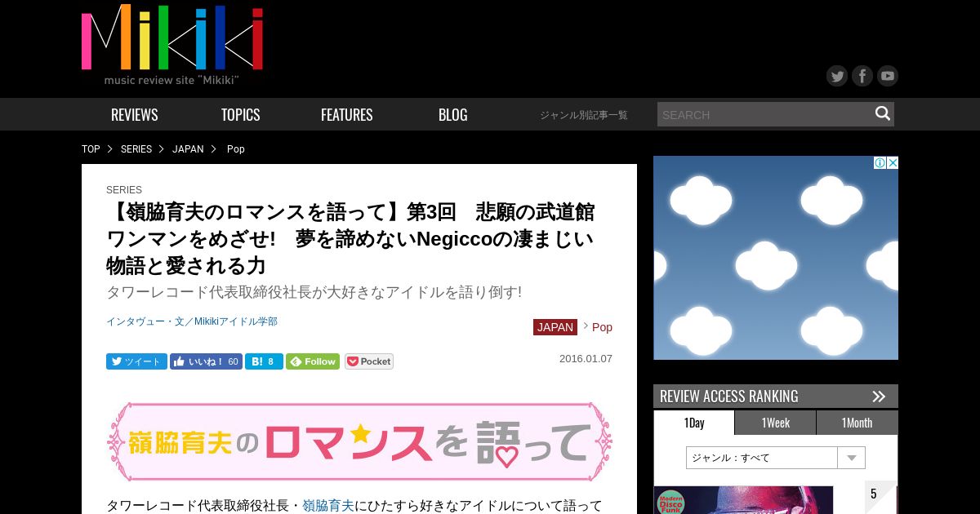Click the SERIES label above title

click(x=124, y=190)
